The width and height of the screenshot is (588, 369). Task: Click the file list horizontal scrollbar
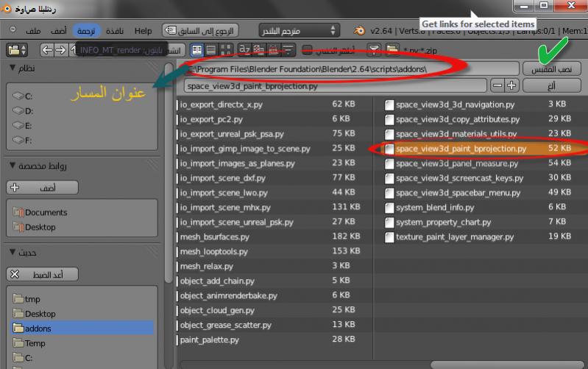coord(507,365)
